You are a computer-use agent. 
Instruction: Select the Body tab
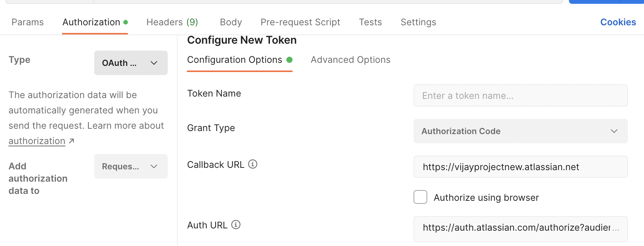pos(231,22)
